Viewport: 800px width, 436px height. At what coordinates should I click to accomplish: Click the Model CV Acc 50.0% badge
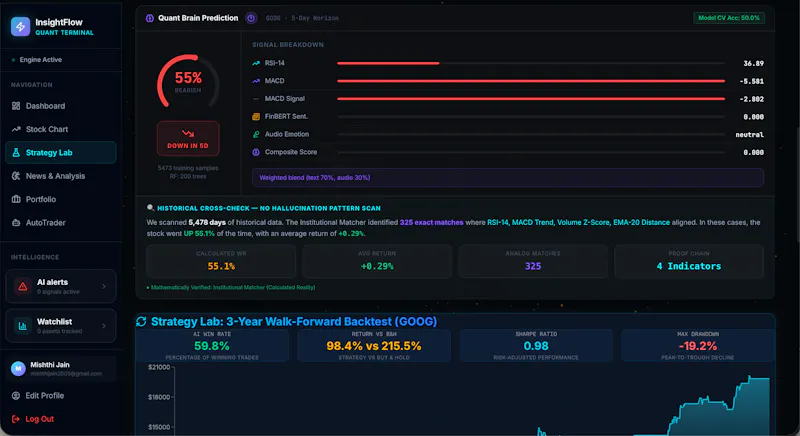coord(729,18)
